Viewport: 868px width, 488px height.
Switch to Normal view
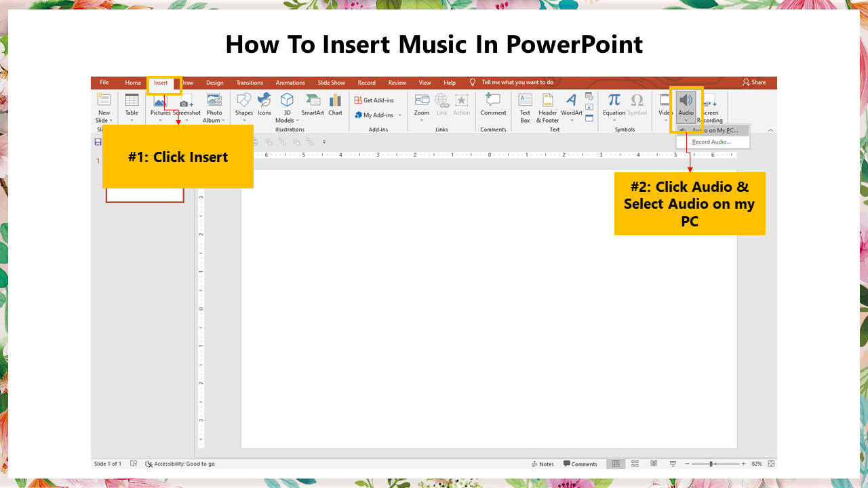(616, 464)
